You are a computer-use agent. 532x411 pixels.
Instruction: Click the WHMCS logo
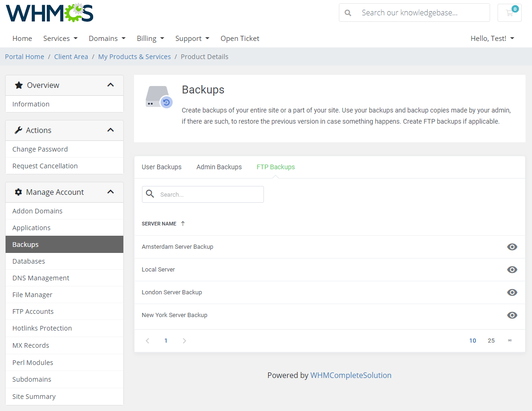(x=49, y=13)
